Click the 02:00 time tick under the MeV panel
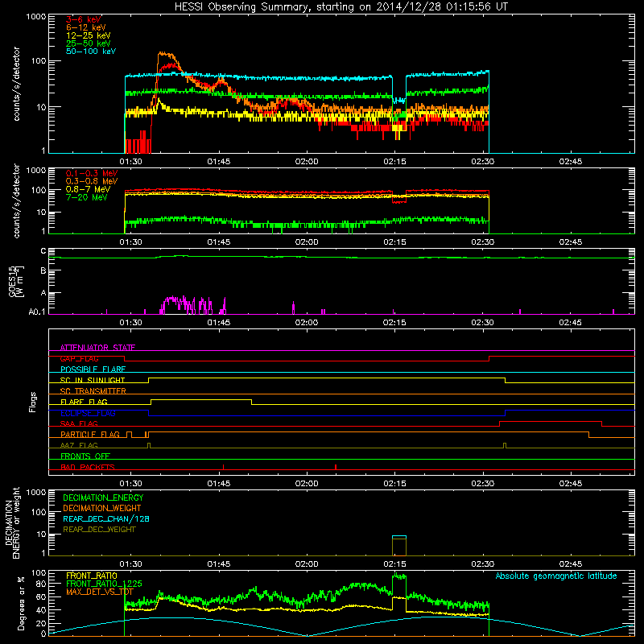The image size is (644, 644). (x=307, y=242)
